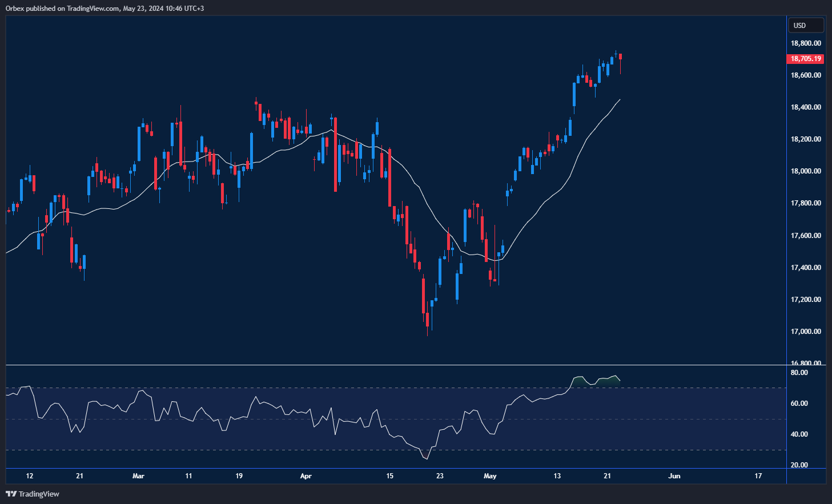832x504 pixels.
Task: Click the Jun label on the time axis
Action: coord(674,476)
